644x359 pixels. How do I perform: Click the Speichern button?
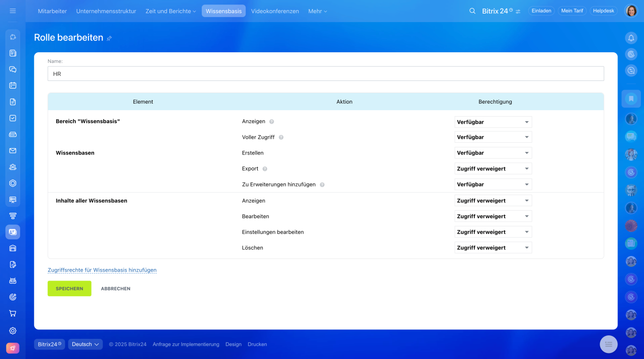coord(69,289)
